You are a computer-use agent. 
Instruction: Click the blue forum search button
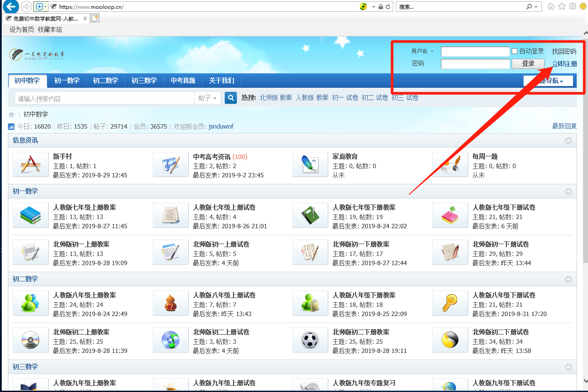click(231, 98)
